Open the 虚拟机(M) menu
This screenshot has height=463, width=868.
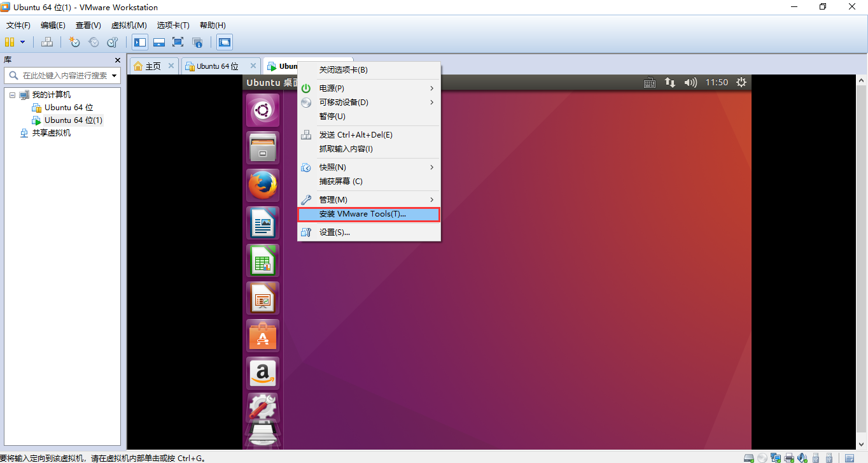(x=129, y=25)
